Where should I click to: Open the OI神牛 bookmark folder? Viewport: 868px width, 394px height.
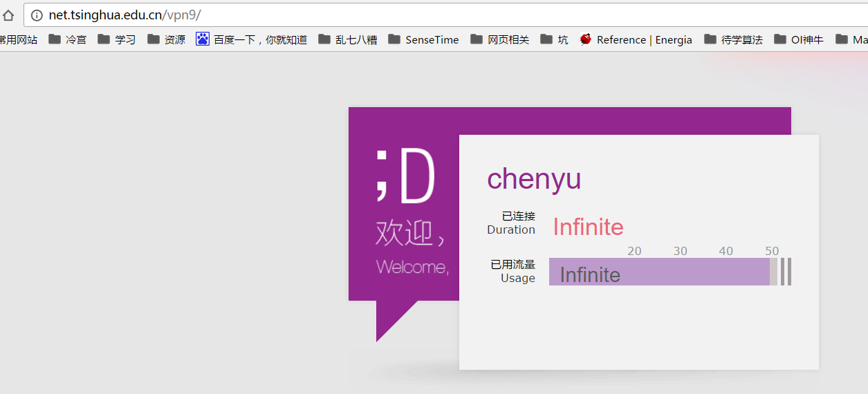(x=799, y=39)
